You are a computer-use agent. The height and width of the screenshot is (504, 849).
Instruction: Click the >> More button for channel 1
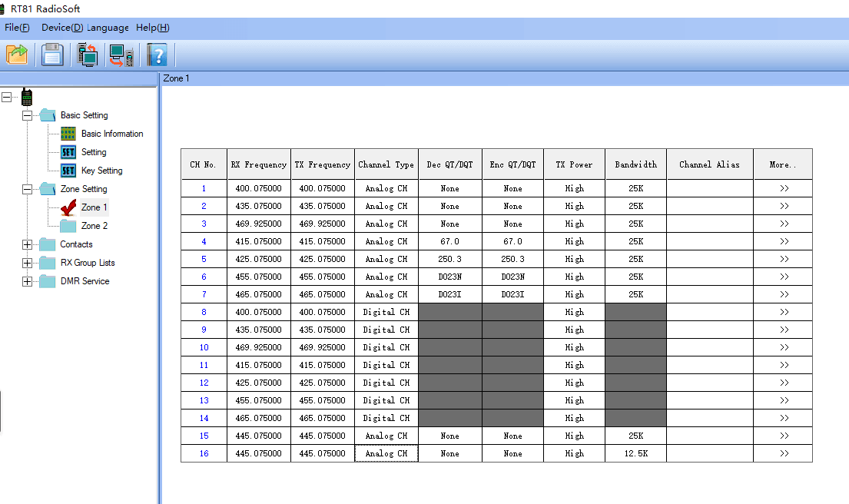pyautogui.click(x=783, y=188)
